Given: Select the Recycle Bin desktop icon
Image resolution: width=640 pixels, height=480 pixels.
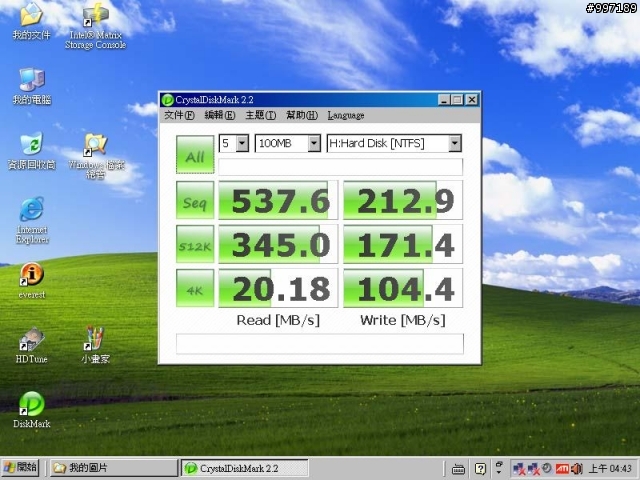Looking at the screenshot, I should pos(32,150).
